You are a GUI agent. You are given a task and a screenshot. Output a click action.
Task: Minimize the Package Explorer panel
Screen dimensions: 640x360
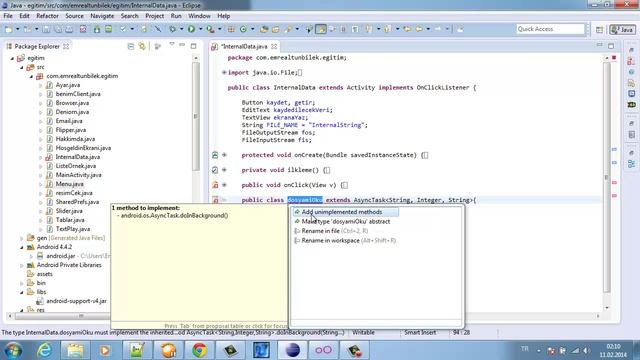point(182,45)
